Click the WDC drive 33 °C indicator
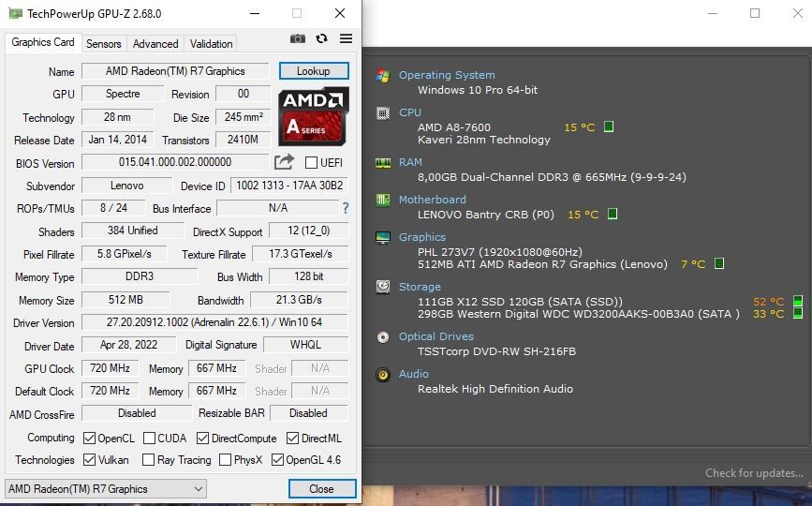The height and width of the screenshot is (506, 812). pyautogui.click(x=798, y=313)
